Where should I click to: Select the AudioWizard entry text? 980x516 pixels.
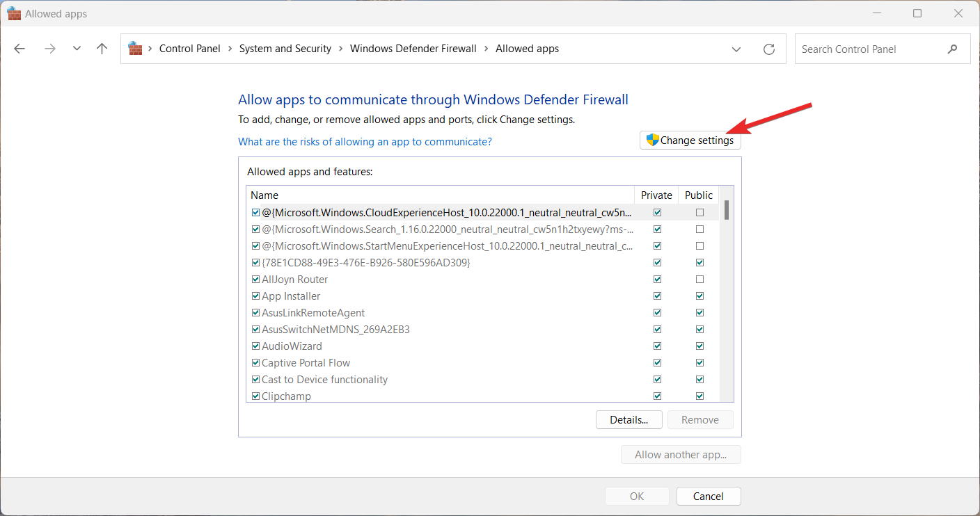pyautogui.click(x=292, y=346)
